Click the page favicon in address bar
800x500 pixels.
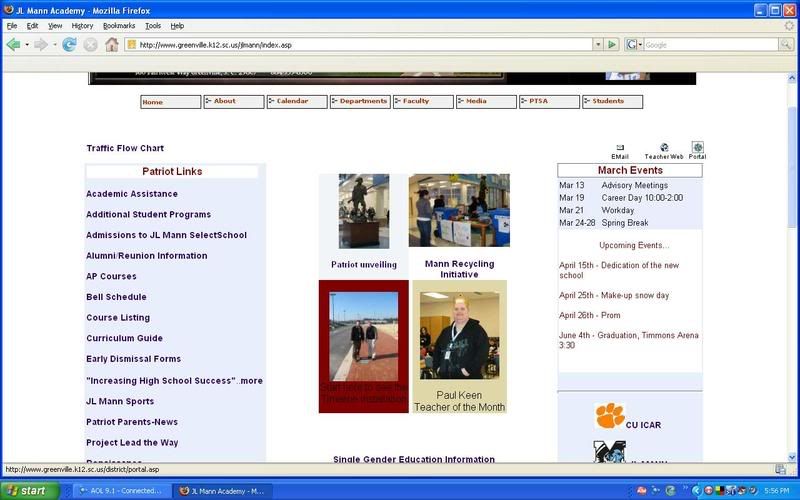coord(131,45)
